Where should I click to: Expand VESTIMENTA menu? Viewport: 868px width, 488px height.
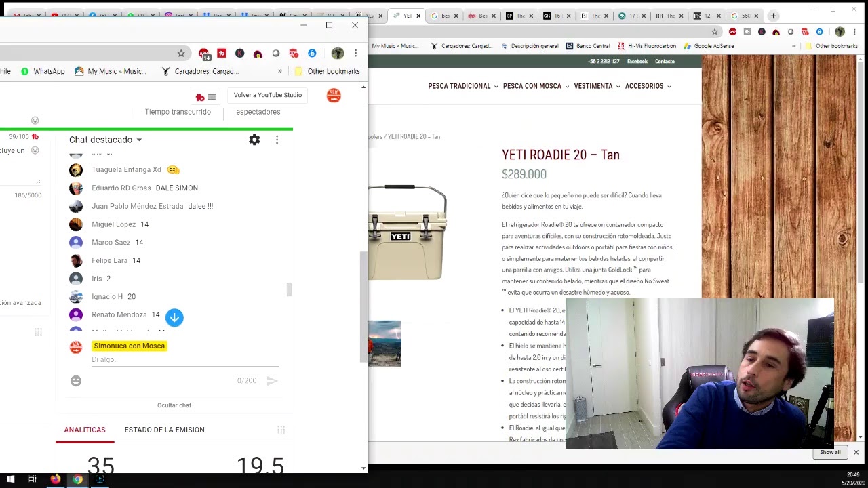pos(597,86)
